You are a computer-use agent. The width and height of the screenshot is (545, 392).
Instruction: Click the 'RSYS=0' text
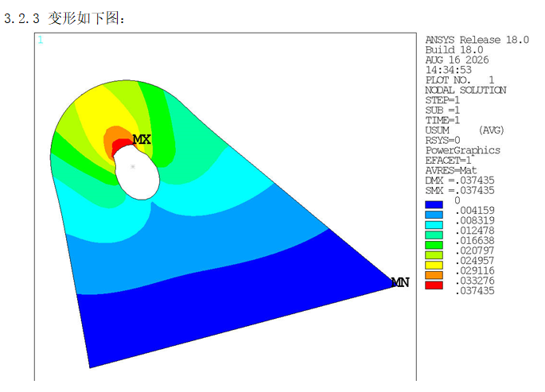coord(442,140)
